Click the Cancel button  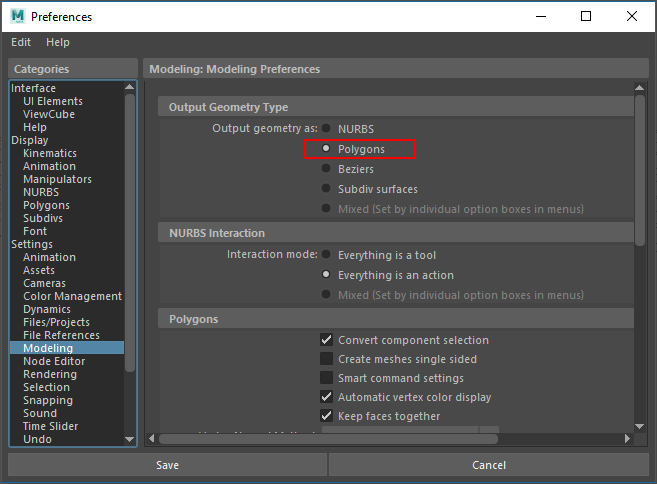coord(488,465)
